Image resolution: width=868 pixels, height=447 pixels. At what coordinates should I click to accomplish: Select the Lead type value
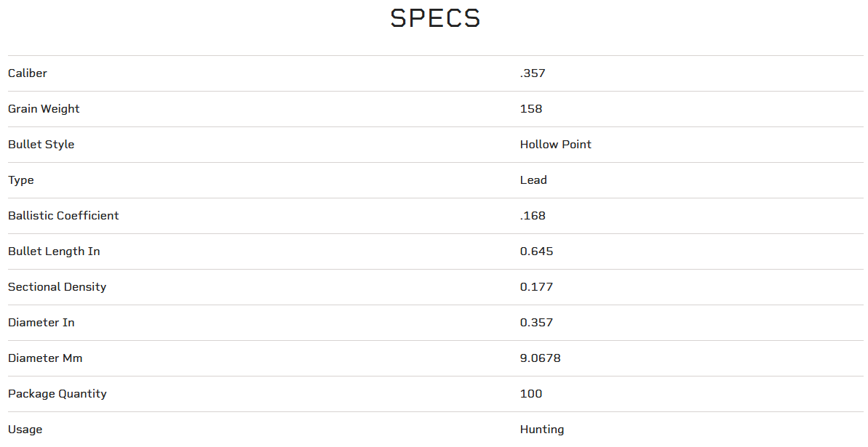[x=533, y=180]
